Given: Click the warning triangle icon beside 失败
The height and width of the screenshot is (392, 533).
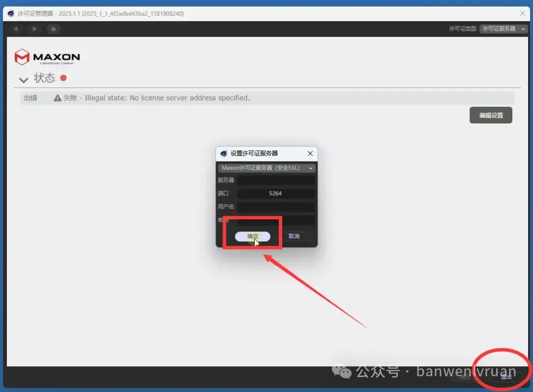Looking at the screenshot, I should pos(57,98).
